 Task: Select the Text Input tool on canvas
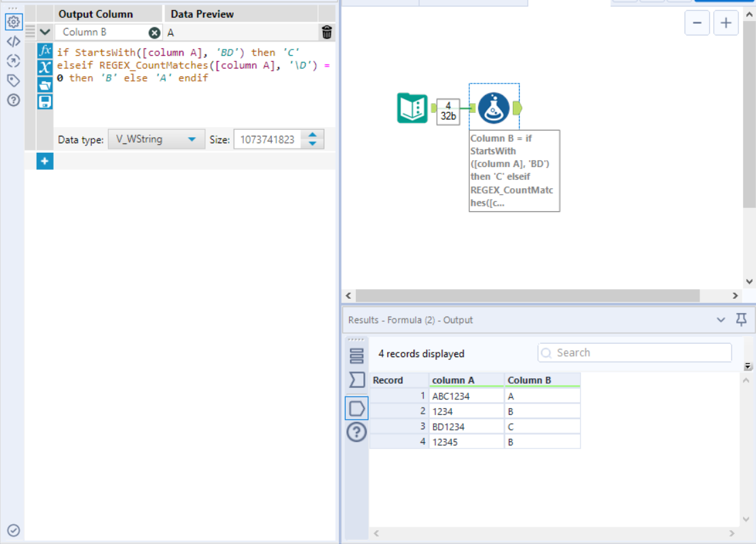(412, 108)
